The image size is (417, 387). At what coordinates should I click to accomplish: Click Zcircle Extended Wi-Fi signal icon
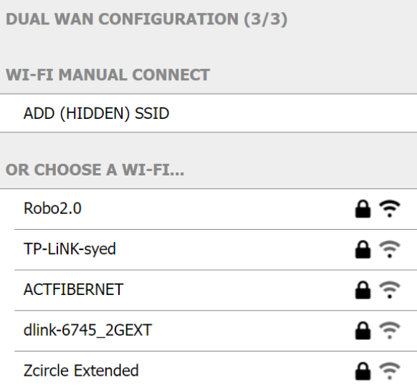[x=389, y=371]
